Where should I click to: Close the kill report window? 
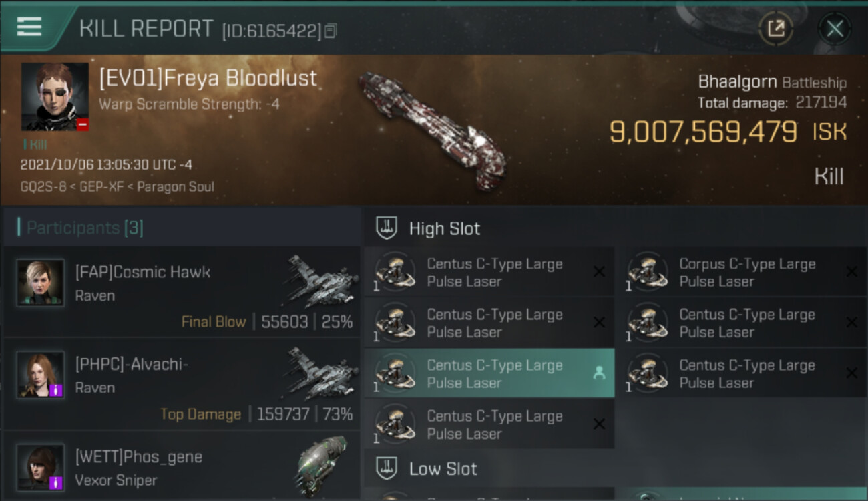834,29
